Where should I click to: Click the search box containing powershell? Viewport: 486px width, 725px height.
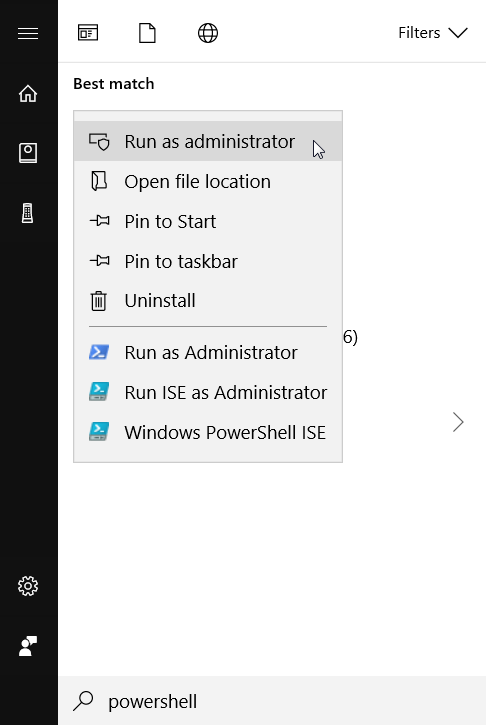pyautogui.click(x=272, y=701)
